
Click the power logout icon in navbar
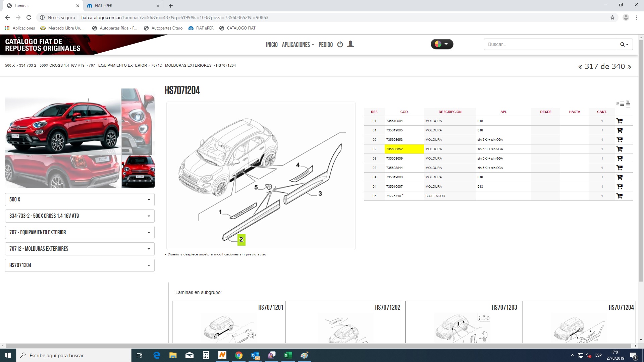coord(340,44)
